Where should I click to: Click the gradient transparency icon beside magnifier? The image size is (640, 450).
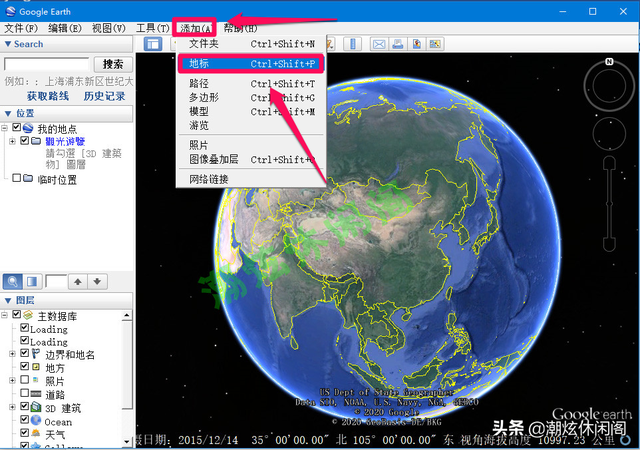pos(32,281)
